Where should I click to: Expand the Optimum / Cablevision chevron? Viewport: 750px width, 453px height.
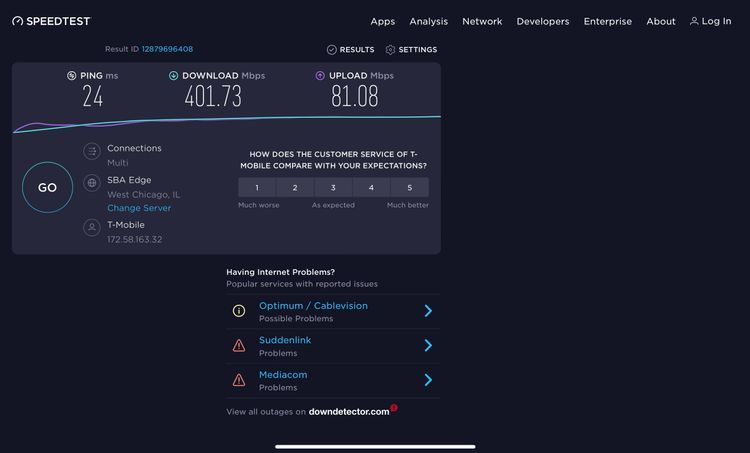tap(428, 311)
